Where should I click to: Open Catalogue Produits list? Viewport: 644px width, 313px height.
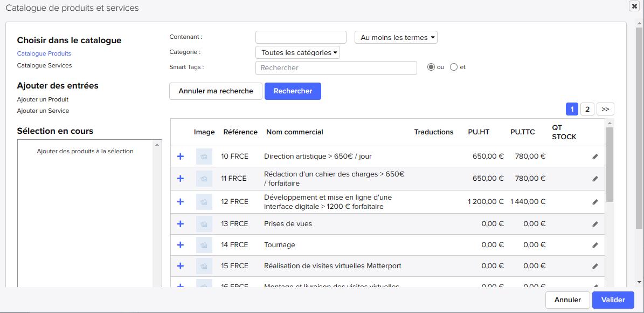pos(44,53)
